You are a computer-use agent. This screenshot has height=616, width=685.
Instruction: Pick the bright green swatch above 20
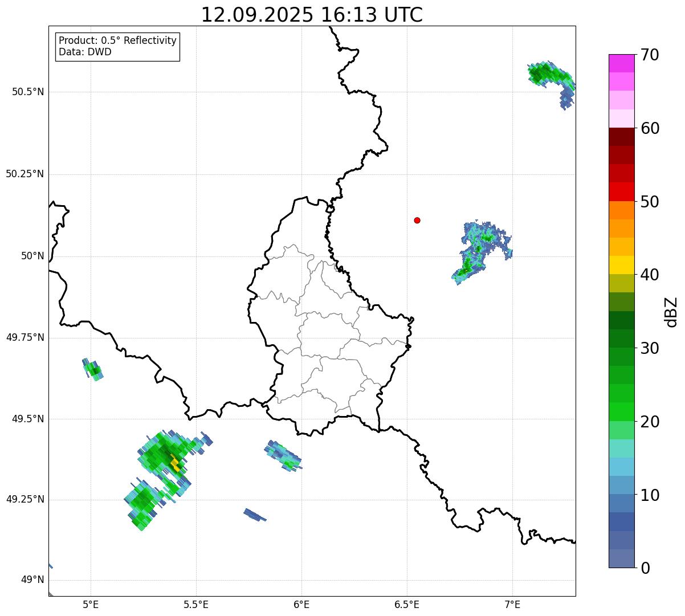pyautogui.click(x=621, y=412)
